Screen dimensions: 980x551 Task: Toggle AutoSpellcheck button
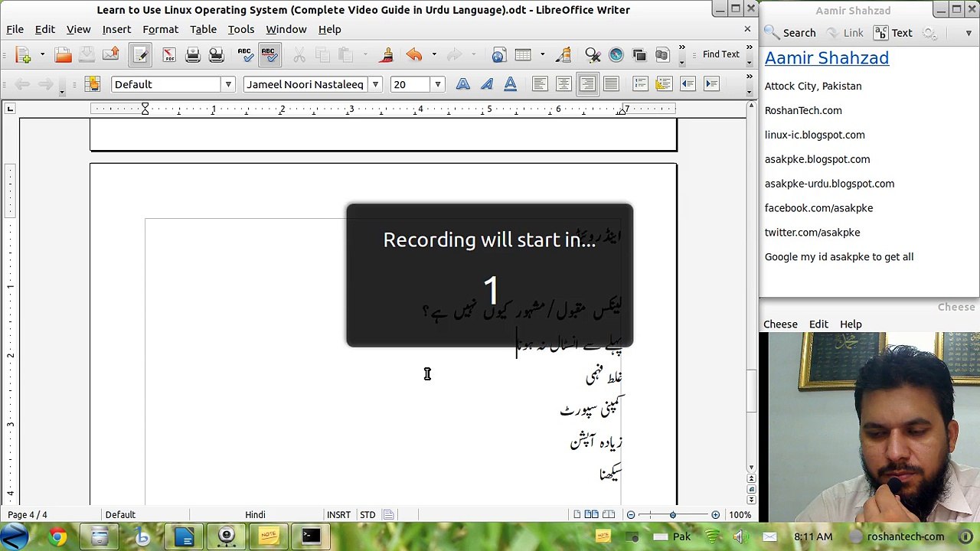pos(269,55)
